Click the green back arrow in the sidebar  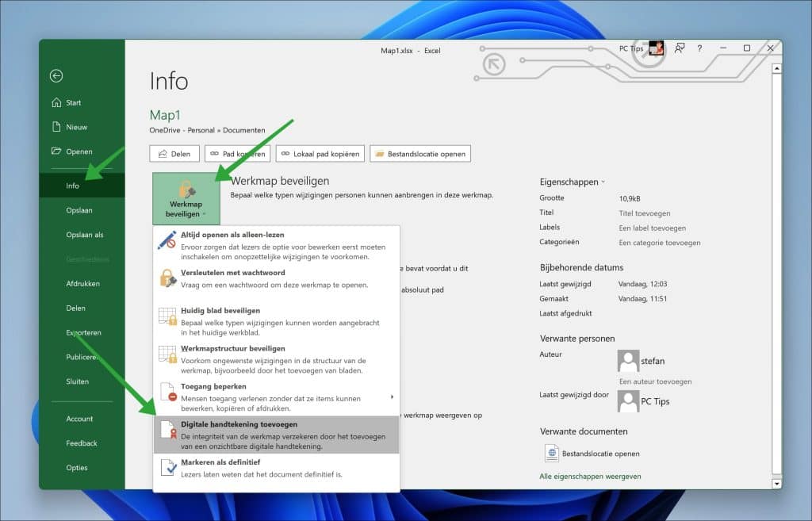pyautogui.click(x=56, y=75)
